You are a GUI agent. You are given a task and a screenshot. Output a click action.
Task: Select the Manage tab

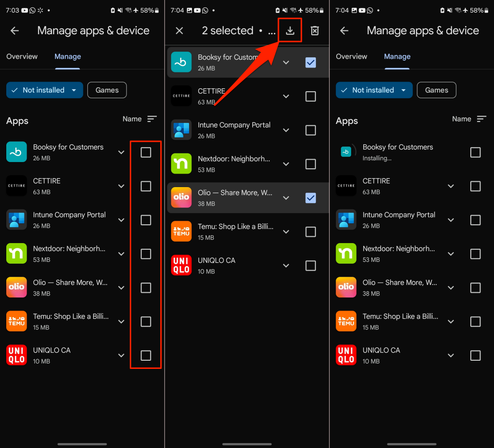pos(68,56)
